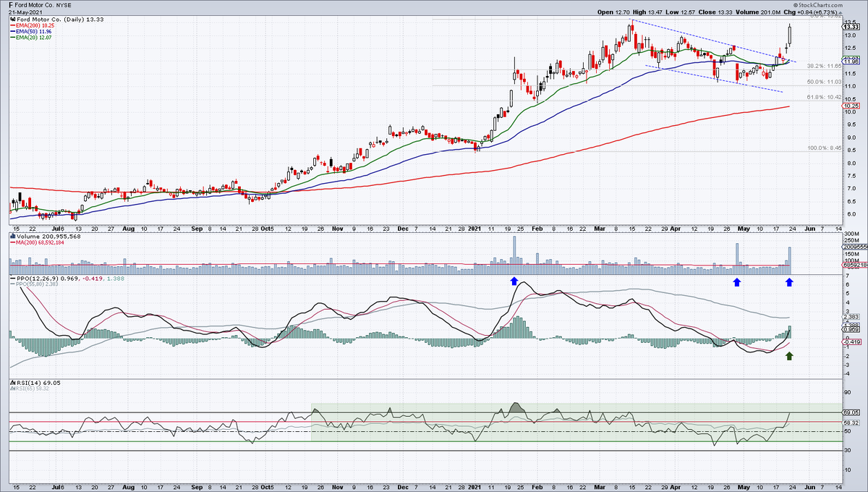Screen dimensions: 868x492
Task: Click the candlestick icon beside Ford Motor Co. (Daily)
Action: point(13,20)
